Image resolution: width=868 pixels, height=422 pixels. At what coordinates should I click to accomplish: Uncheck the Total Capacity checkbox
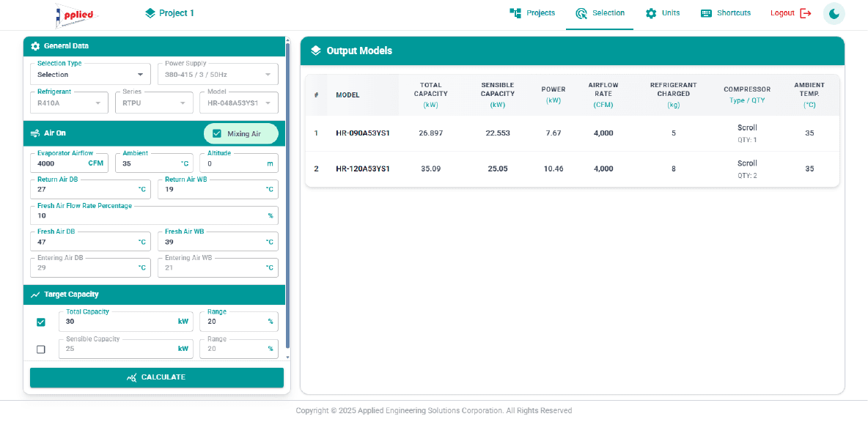pyautogui.click(x=41, y=322)
